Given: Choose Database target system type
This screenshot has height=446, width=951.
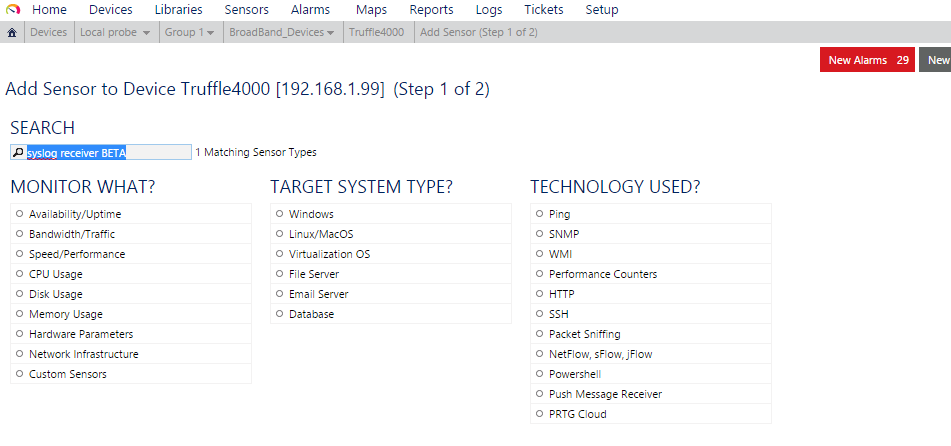Looking at the screenshot, I should pyautogui.click(x=391, y=314).
